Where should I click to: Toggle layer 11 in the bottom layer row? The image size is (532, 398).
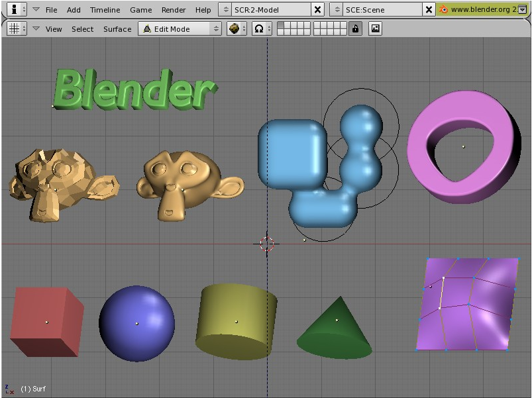(x=280, y=32)
